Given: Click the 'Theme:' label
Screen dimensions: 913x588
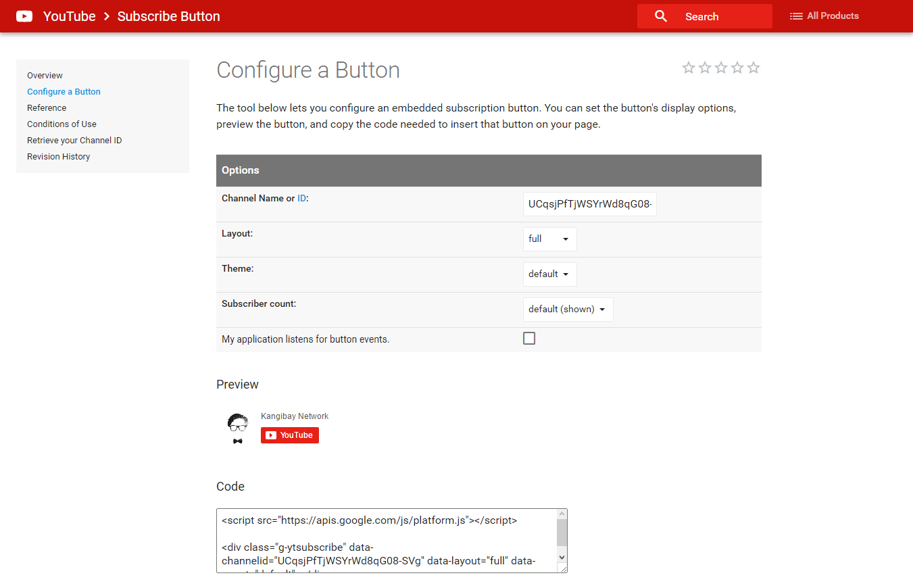Looking at the screenshot, I should point(237,268).
